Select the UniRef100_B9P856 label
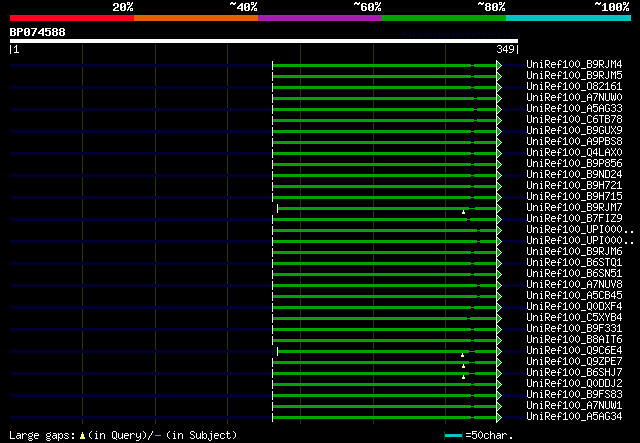The image size is (640, 443). point(574,164)
